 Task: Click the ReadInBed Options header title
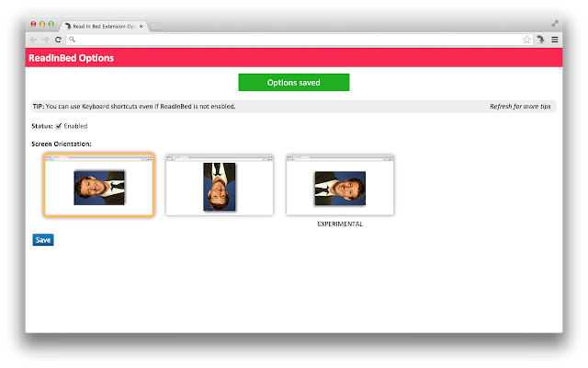(72, 58)
